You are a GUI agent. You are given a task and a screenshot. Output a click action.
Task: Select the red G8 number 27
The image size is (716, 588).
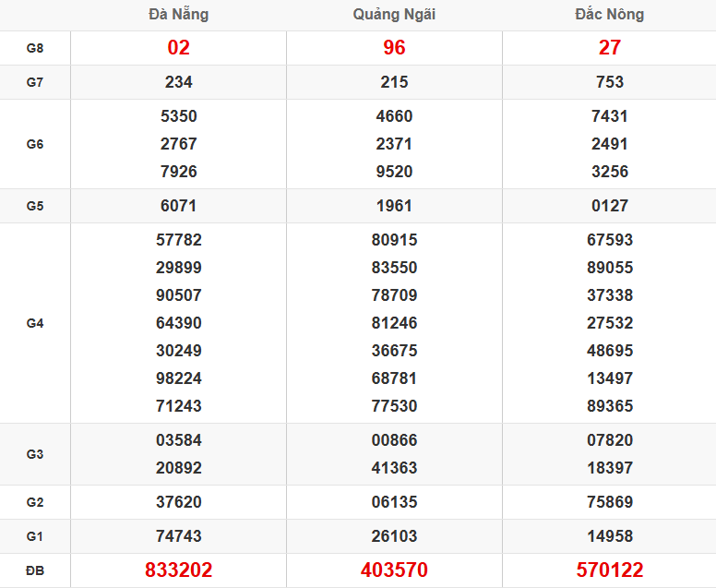coord(610,48)
